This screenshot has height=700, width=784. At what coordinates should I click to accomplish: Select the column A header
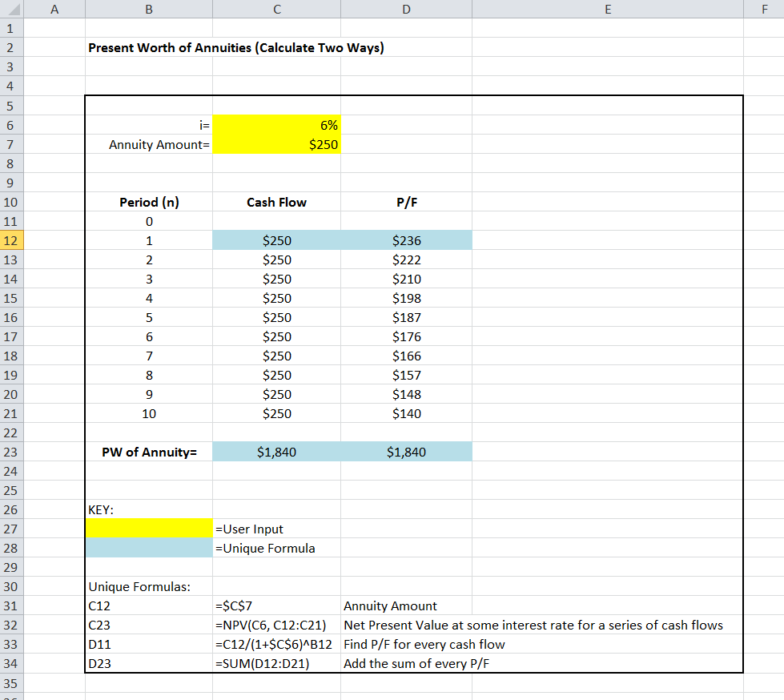click(x=54, y=10)
